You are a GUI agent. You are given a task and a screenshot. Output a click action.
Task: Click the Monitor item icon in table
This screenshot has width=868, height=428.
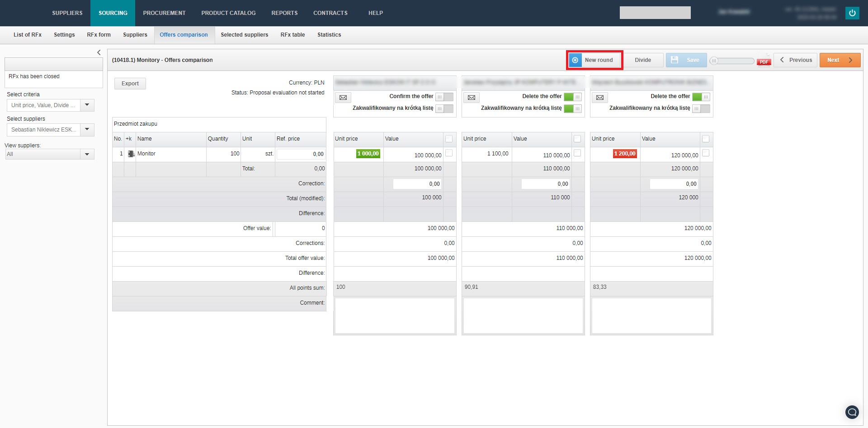click(131, 154)
